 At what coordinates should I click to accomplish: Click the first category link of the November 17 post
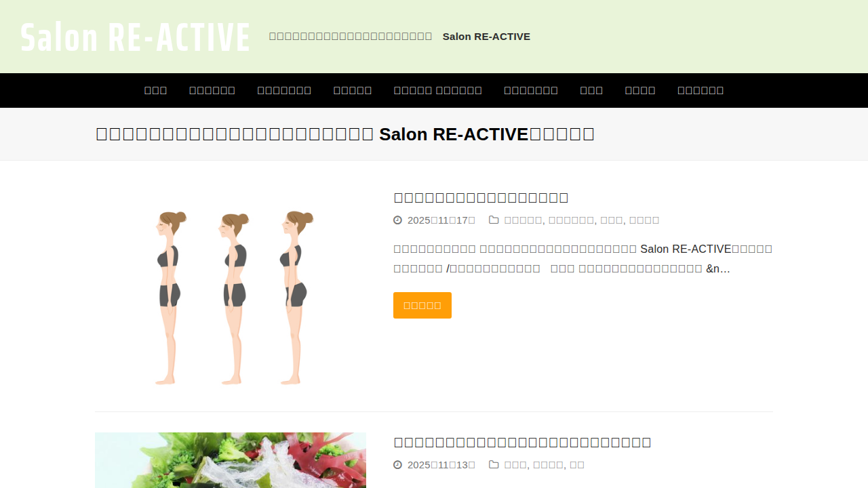click(x=523, y=220)
